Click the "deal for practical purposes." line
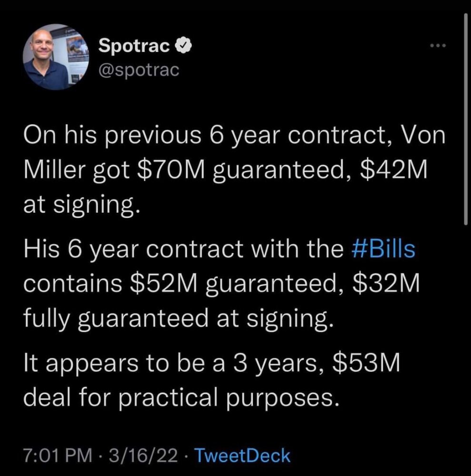471x476 pixels. 181,397
